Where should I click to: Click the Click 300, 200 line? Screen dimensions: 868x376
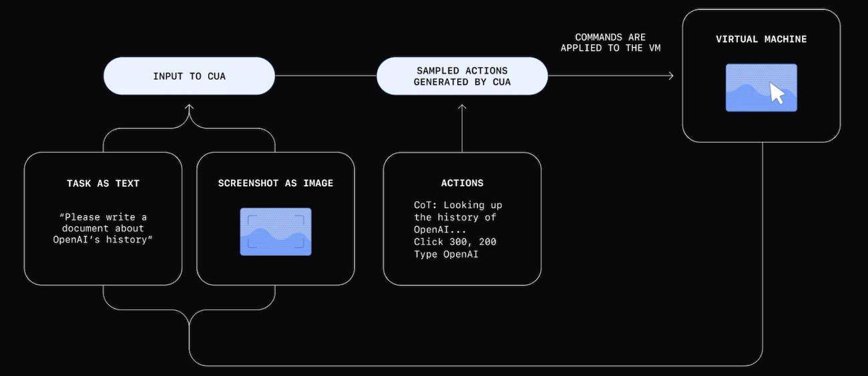tap(455, 242)
